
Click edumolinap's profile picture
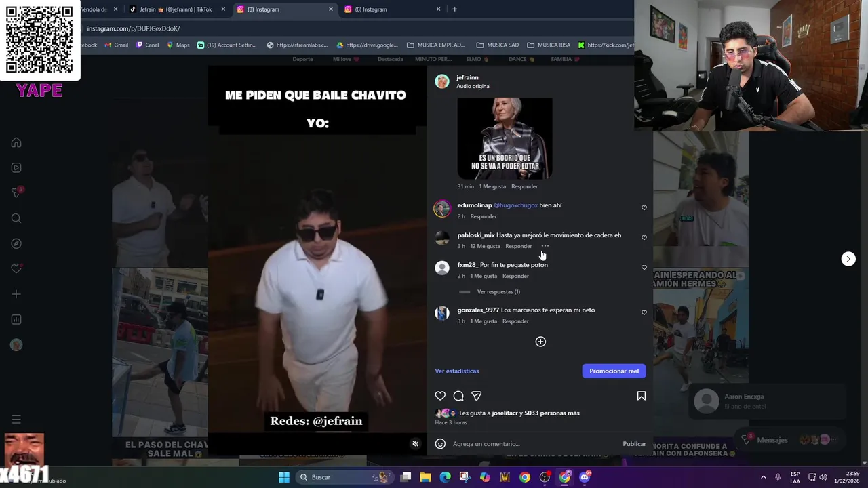(x=442, y=208)
